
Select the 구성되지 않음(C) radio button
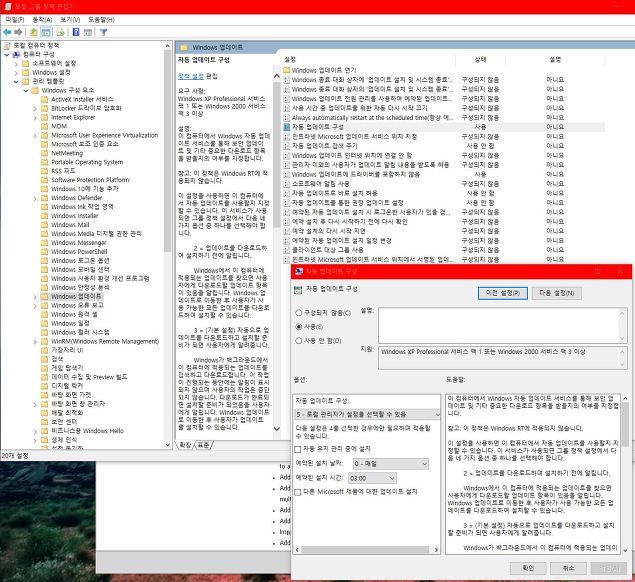(299, 313)
